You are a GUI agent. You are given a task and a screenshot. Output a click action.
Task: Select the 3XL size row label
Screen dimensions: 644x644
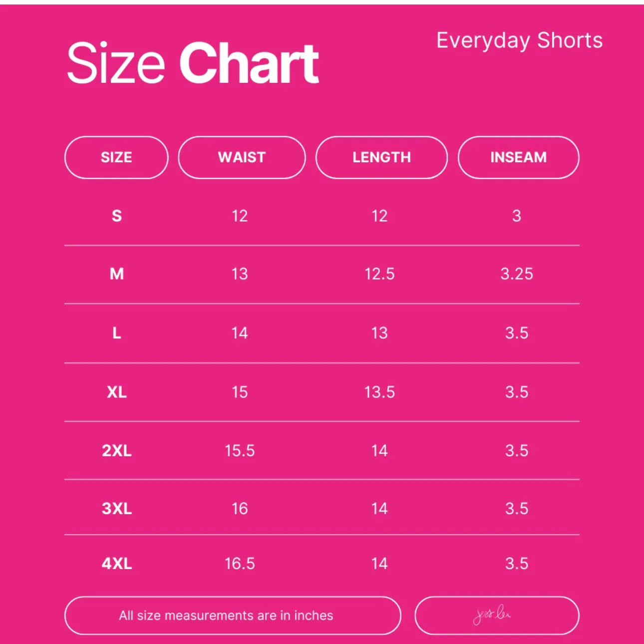pyautogui.click(x=117, y=508)
